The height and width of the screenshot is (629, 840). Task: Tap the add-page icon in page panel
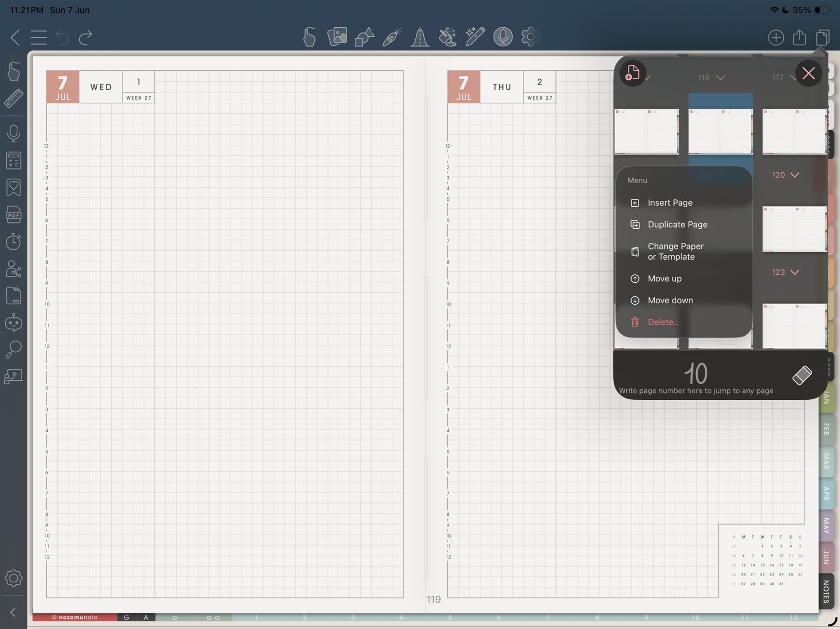633,73
